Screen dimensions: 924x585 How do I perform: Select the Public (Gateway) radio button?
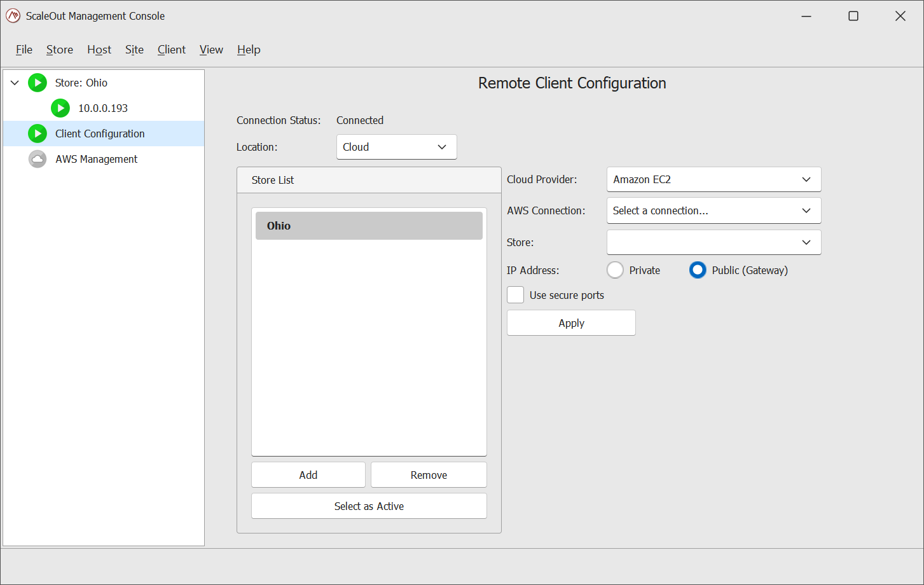(698, 270)
